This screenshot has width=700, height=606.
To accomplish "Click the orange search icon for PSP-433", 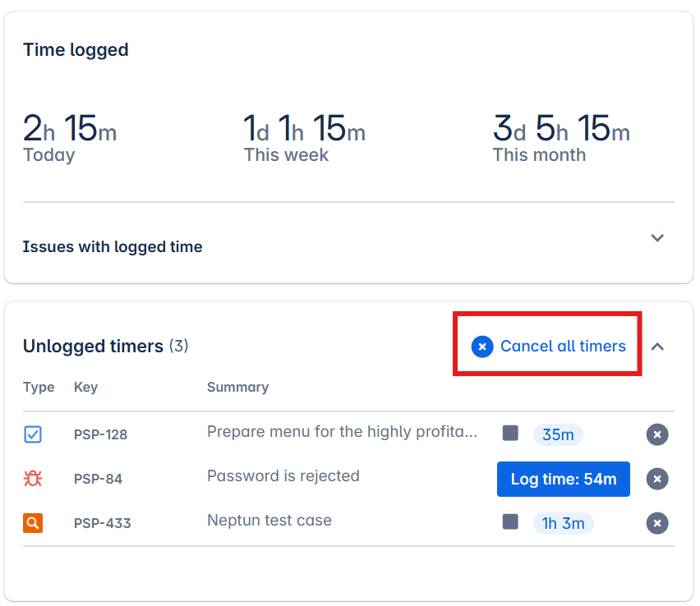I will [33, 522].
